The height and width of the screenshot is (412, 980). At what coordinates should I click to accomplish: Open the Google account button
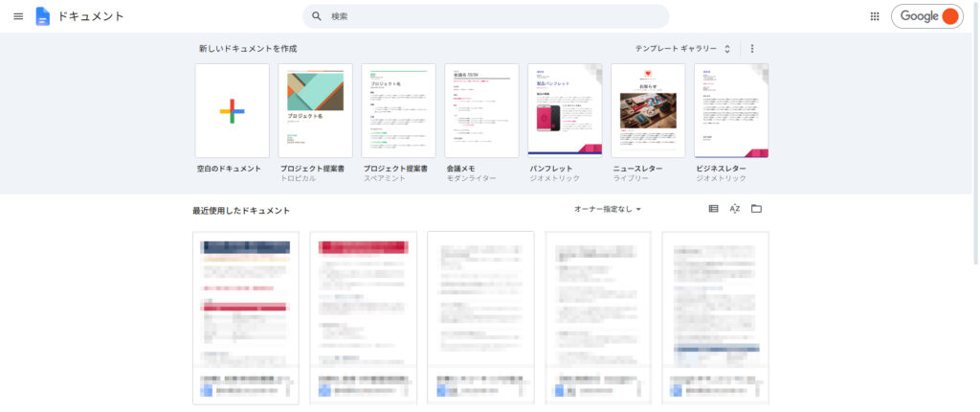coord(926,16)
